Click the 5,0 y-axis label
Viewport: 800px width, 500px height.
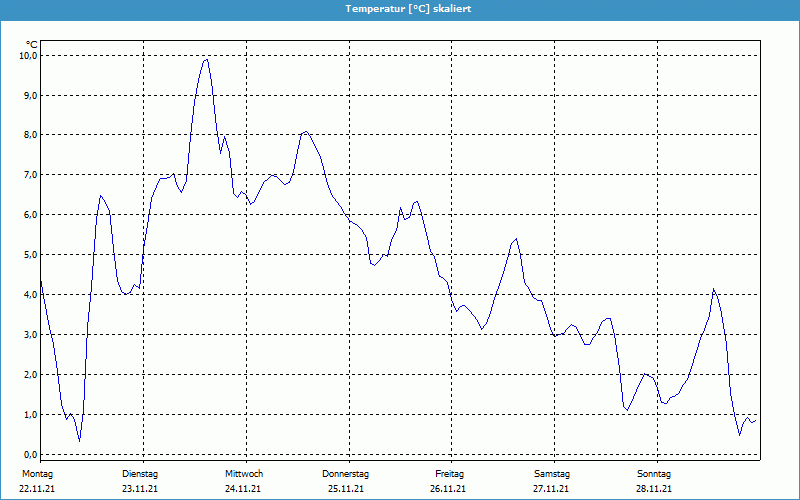coord(30,255)
